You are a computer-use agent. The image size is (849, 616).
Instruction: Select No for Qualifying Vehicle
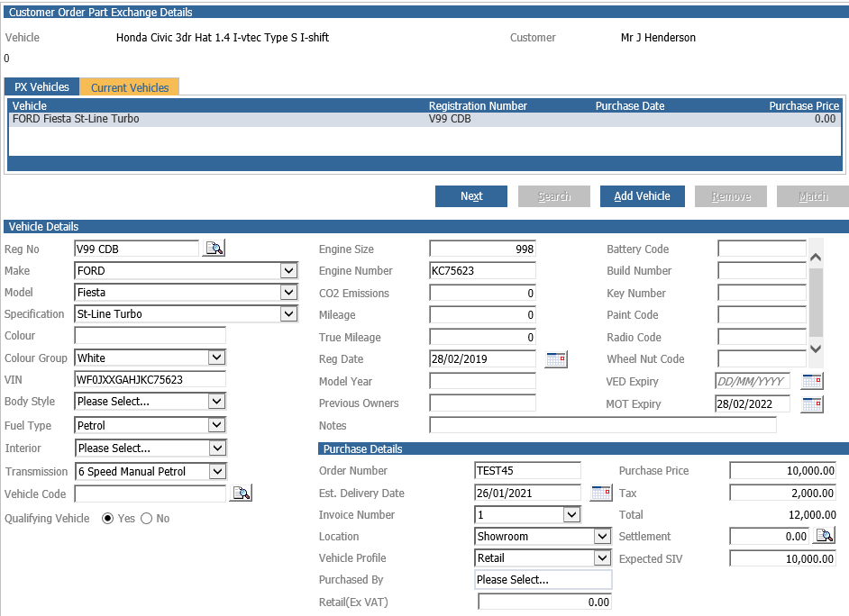[146, 519]
